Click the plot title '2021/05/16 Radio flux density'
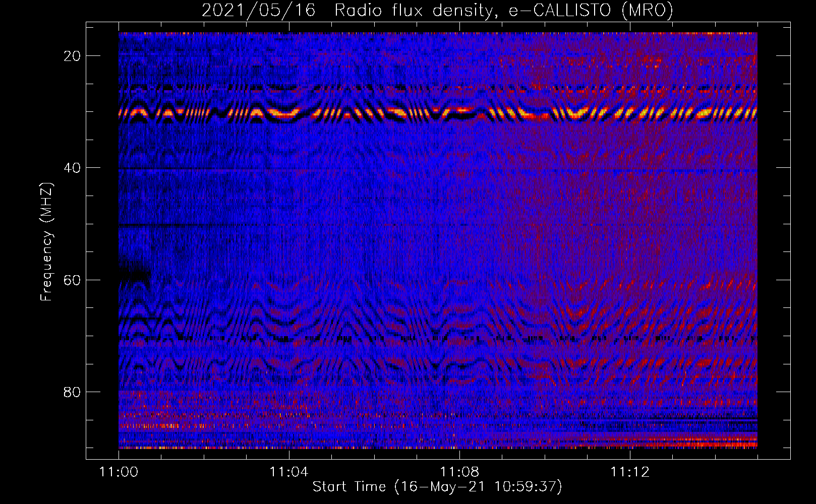 tap(437, 10)
